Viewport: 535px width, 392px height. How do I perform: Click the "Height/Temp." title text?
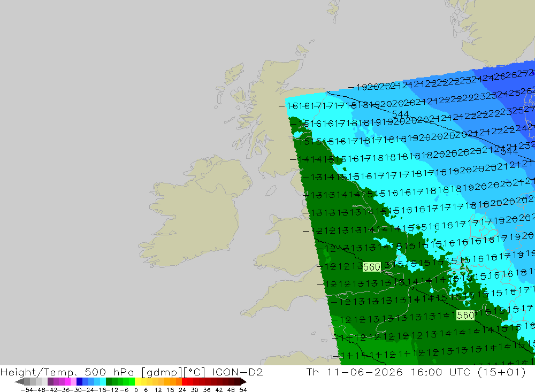pyautogui.click(x=37, y=372)
